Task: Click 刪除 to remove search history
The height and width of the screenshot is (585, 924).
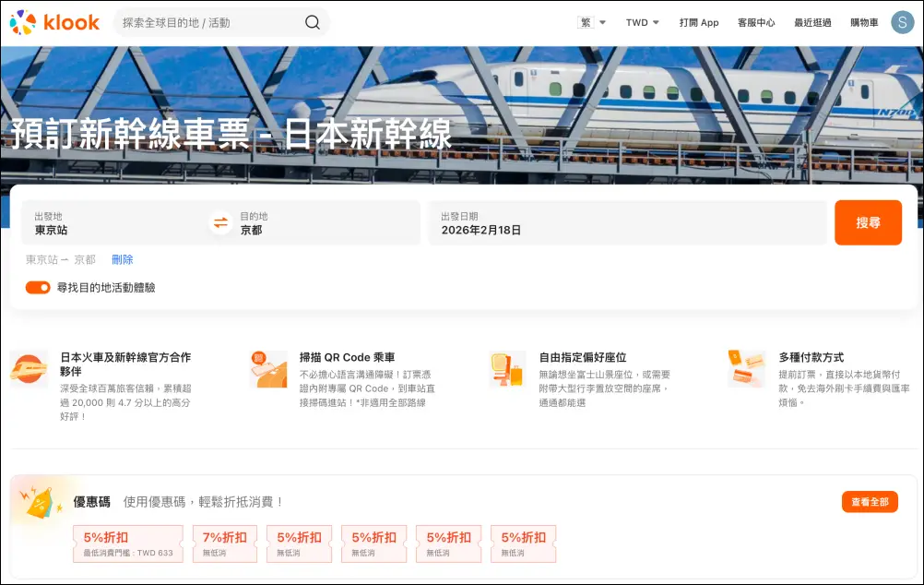Action: 123,260
